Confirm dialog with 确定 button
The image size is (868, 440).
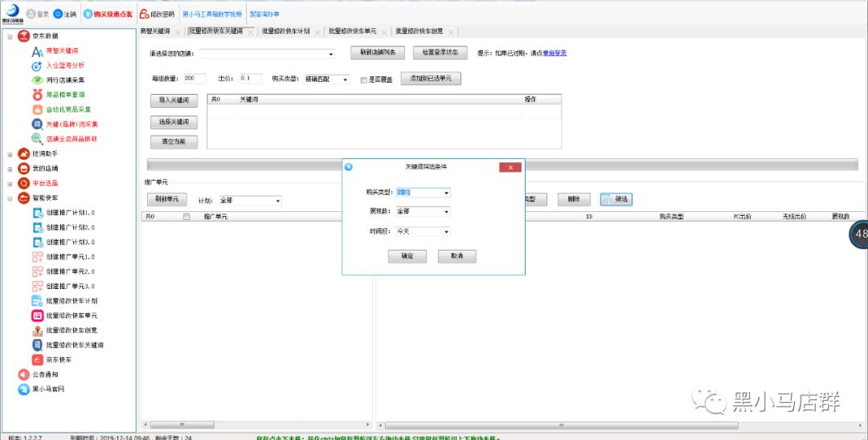[407, 256]
